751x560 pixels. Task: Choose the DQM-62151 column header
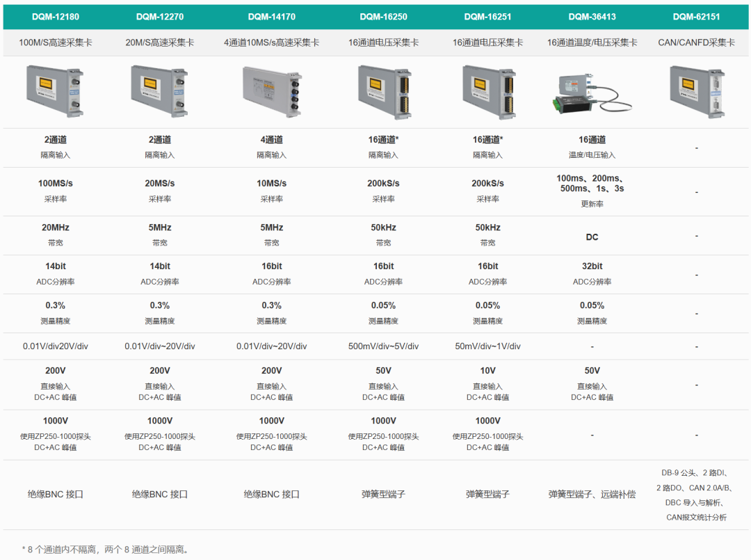(x=696, y=17)
